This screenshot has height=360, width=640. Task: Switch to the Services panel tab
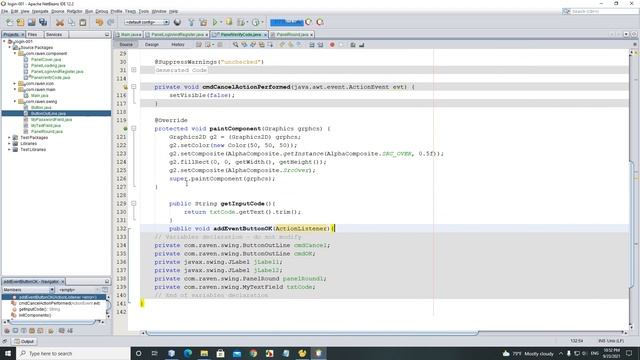click(x=54, y=35)
